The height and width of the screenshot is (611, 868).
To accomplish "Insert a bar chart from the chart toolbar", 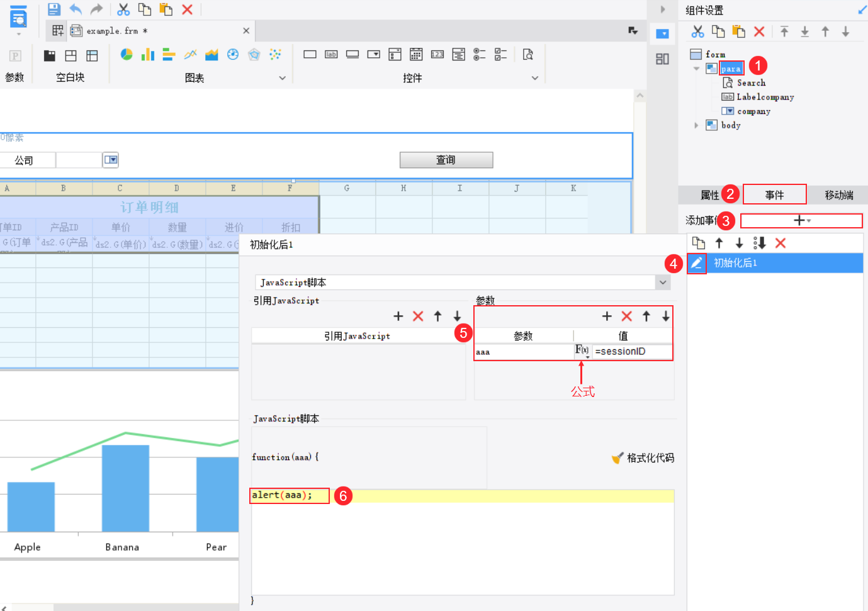I will point(148,55).
